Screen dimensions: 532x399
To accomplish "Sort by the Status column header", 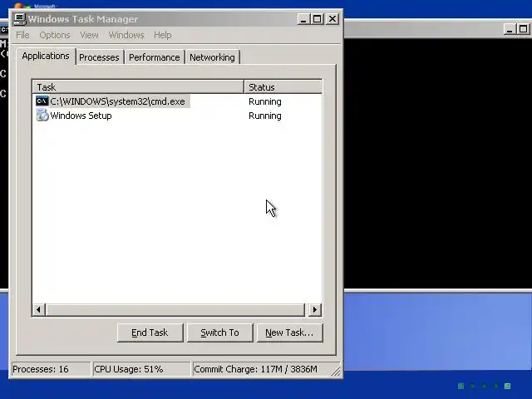I will [283, 86].
